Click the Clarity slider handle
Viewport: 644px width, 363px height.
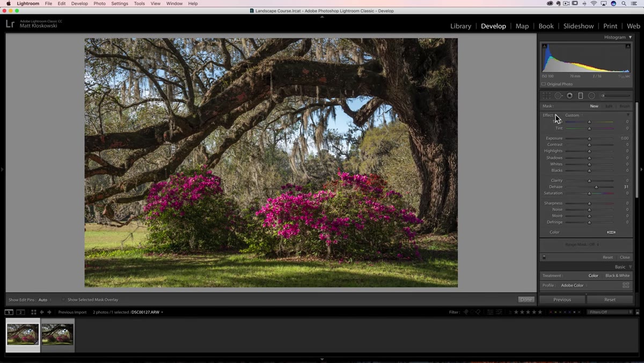[x=589, y=180]
